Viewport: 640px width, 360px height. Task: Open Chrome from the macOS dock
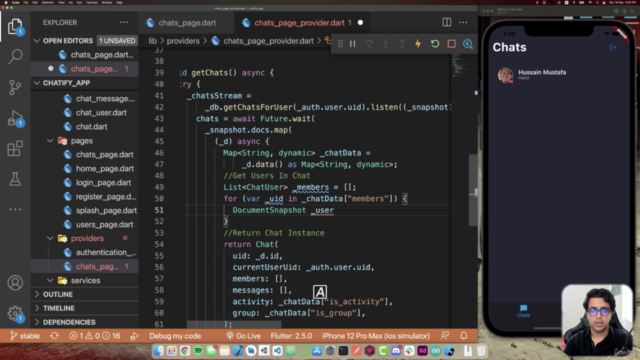(x=185, y=350)
